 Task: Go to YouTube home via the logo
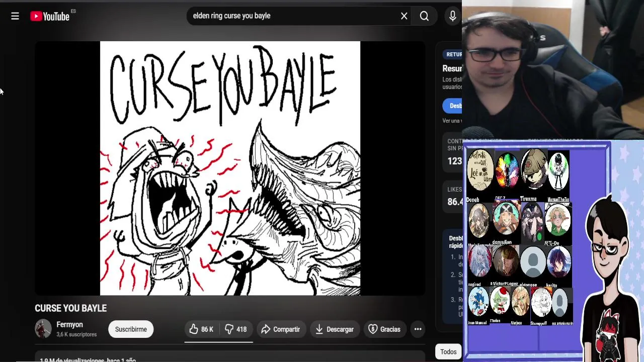click(x=50, y=16)
